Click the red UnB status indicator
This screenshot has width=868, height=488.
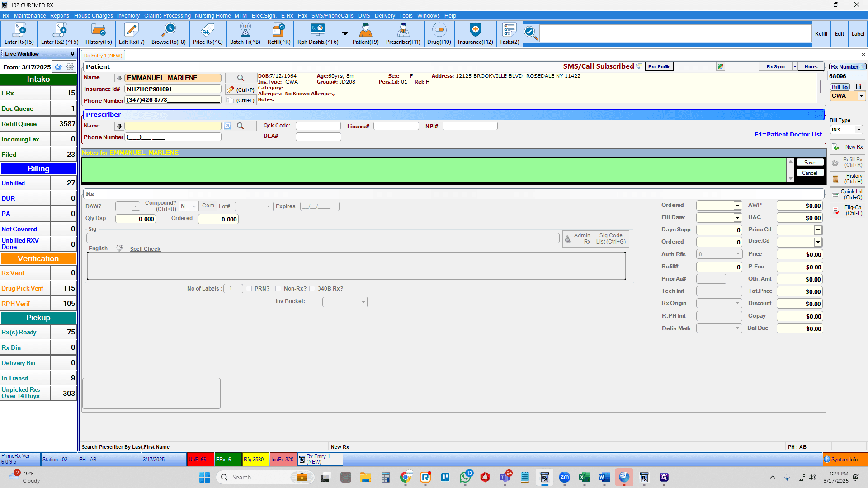tap(200, 460)
